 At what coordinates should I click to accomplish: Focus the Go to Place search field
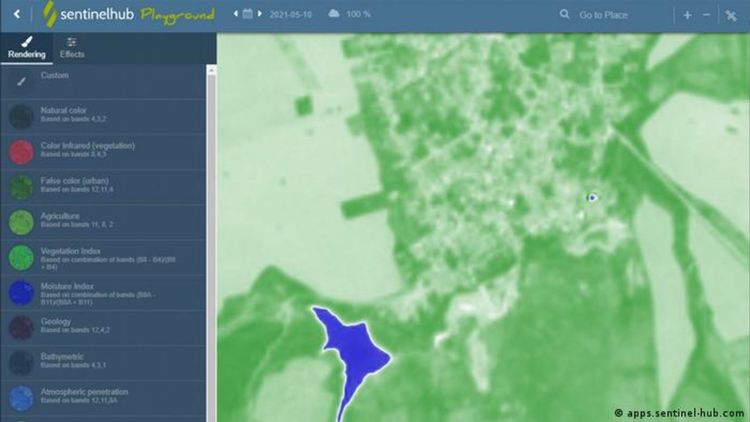click(x=603, y=15)
